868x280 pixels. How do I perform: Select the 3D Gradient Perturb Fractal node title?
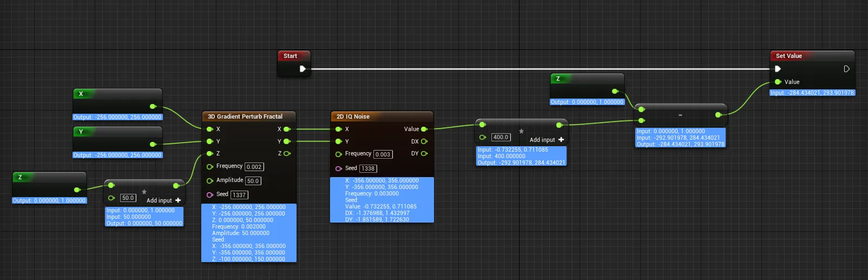[245, 116]
